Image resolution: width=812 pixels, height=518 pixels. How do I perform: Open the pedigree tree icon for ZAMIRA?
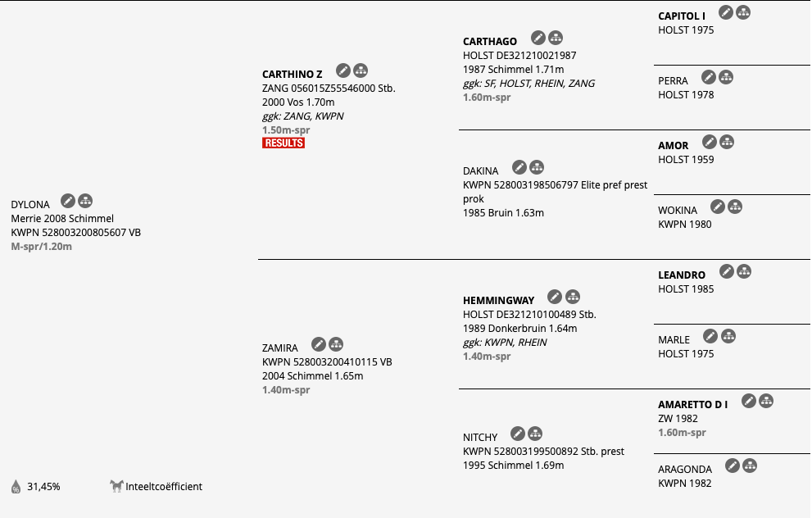click(336, 344)
